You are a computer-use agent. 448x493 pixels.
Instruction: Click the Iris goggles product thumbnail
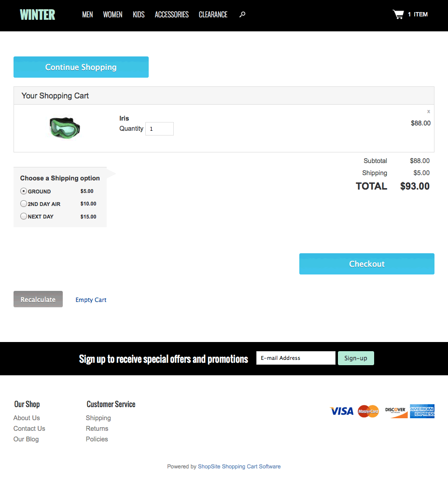click(65, 128)
